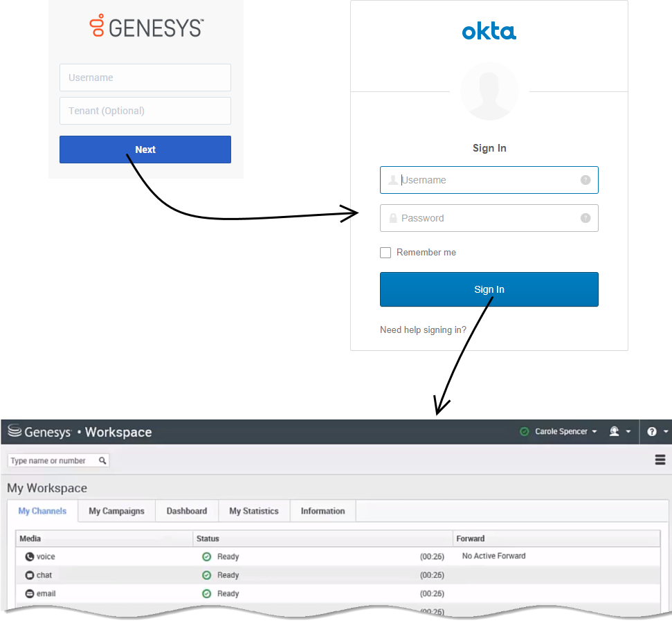This screenshot has width=672, height=623.
Task: Open the agent status dropdown arrow
Action: [x=628, y=432]
